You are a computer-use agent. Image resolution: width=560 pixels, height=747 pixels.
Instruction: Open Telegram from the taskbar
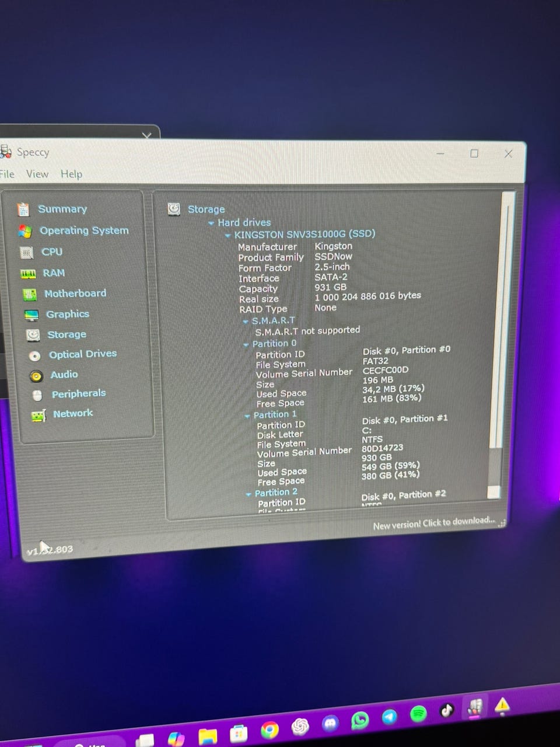click(x=390, y=717)
